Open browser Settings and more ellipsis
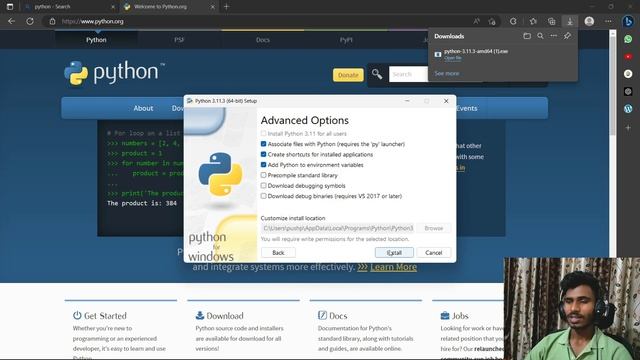Image resolution: width=640 pixels, height=360 pixels. click(x=608, y=21)
